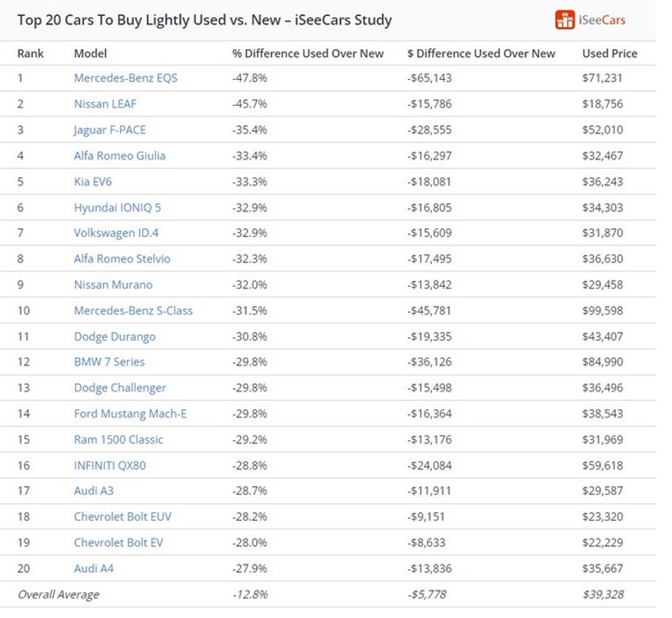The width and height of the screenshot is (672, 618).
Task: Click the Jaguar F-PACE link
Action: [x=110, y=130]
